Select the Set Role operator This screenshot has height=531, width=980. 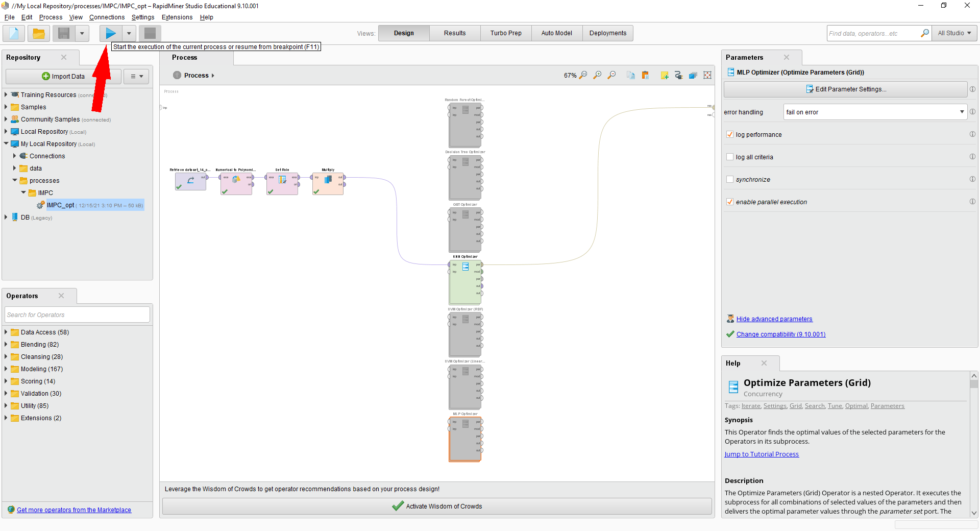pyautogui.click(x=282, y=183)
